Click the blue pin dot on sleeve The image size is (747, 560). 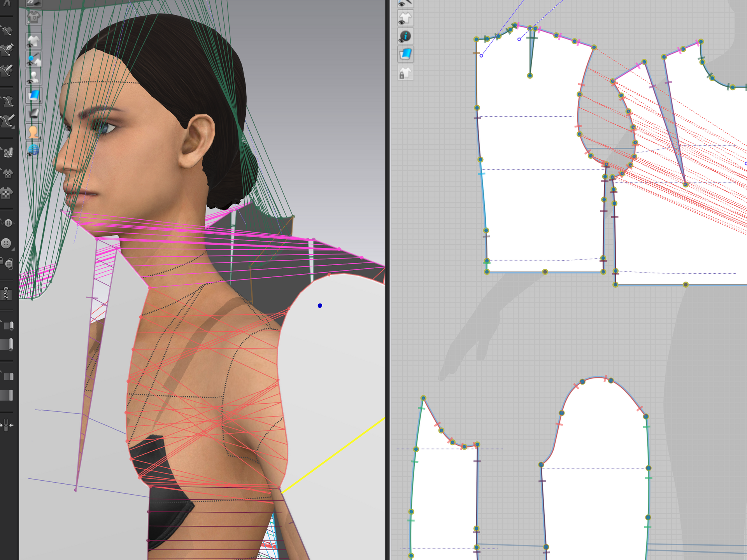[320, 306]
